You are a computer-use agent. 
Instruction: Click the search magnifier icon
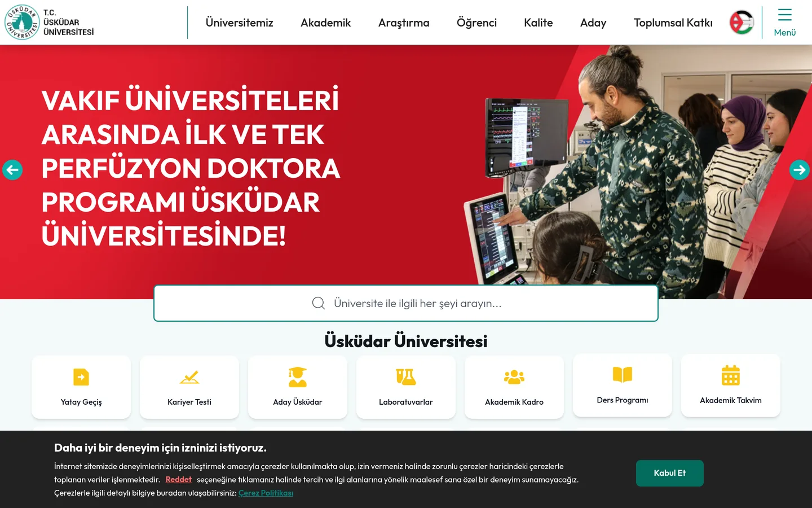click(319, 303)
